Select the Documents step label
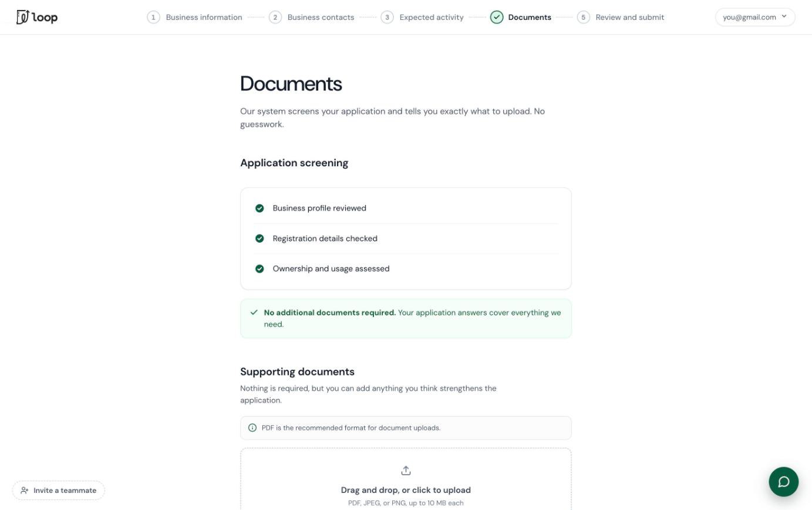Viewport: 812px width, 510px height. [530, 17]
